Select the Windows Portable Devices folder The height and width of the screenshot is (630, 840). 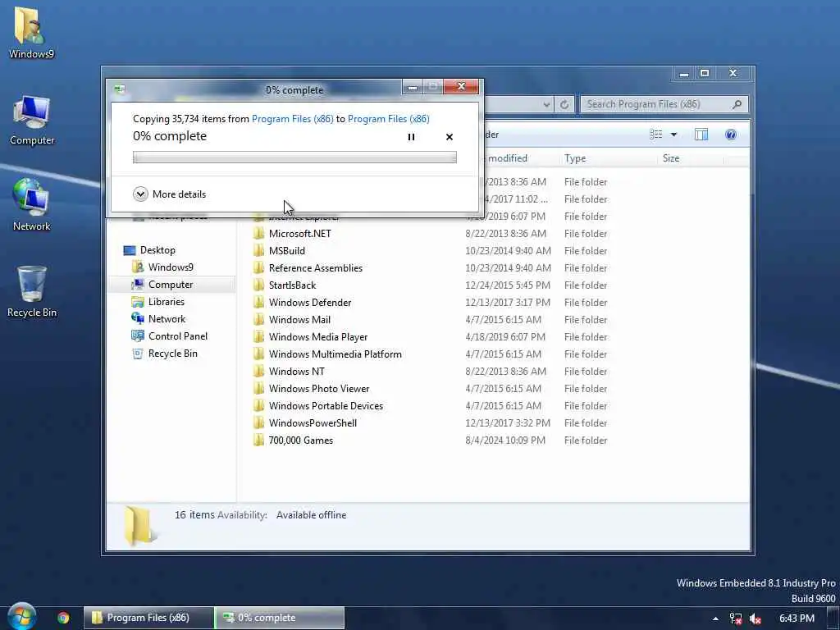point(326,405)
